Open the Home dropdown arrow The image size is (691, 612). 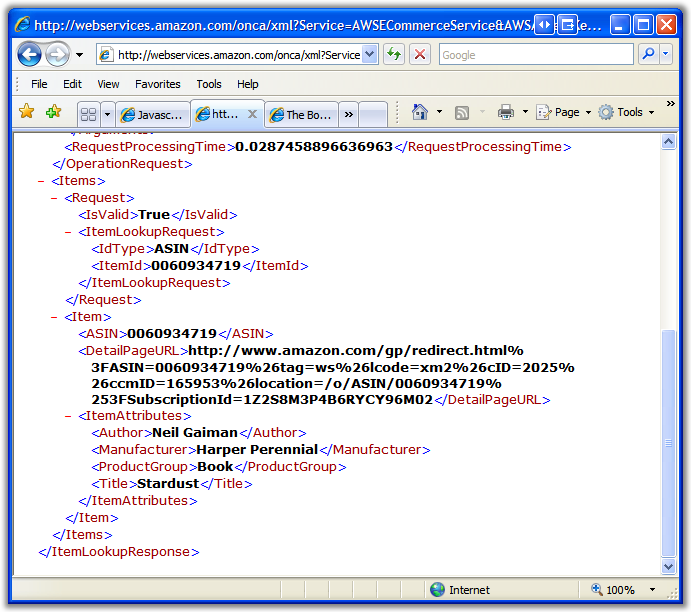coord(439,112)
